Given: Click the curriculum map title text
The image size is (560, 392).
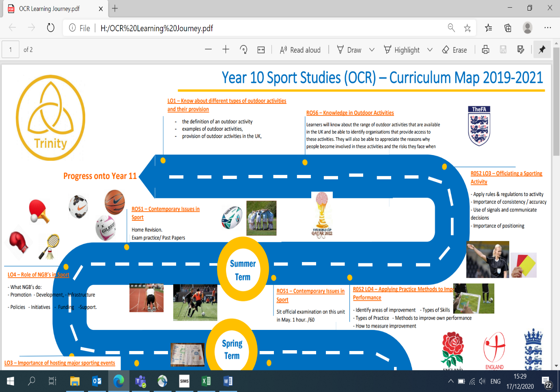Looking at the screenshot, I should tap(382, 78).
